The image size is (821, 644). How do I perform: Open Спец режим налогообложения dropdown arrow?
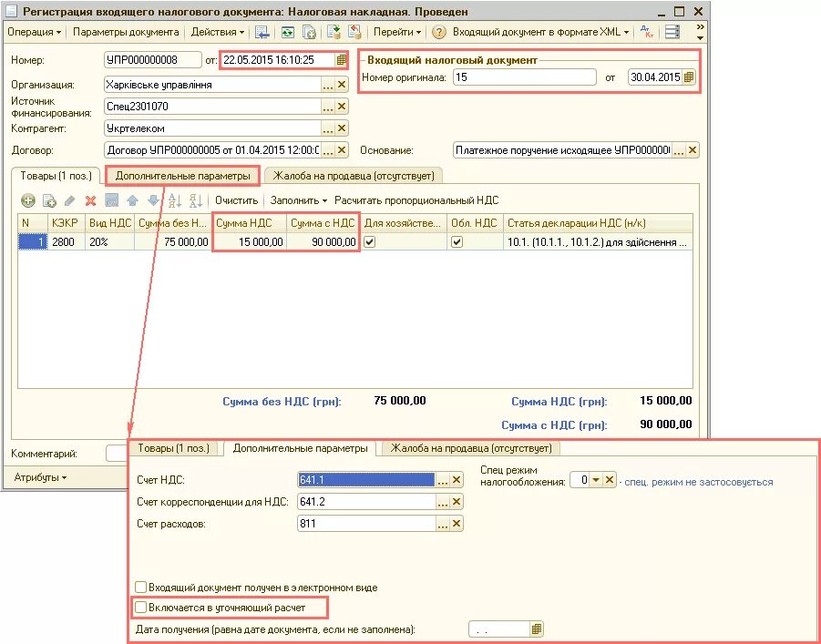tap(596, 480)
